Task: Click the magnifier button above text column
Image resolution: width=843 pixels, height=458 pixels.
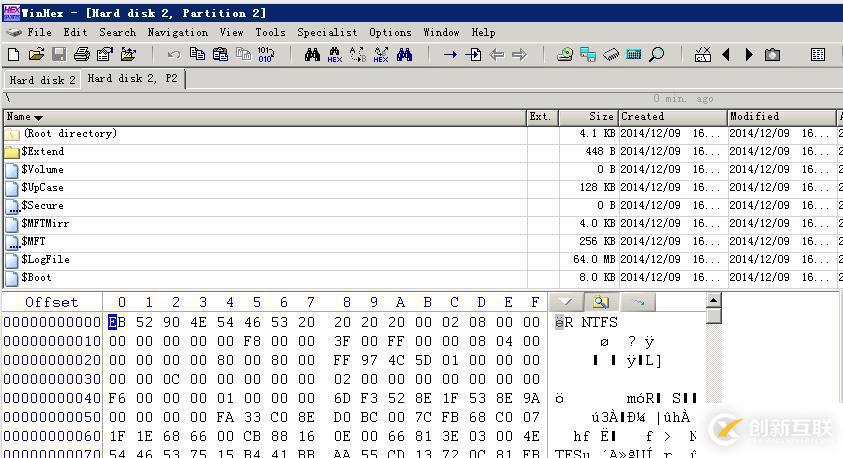Action: 601,302
